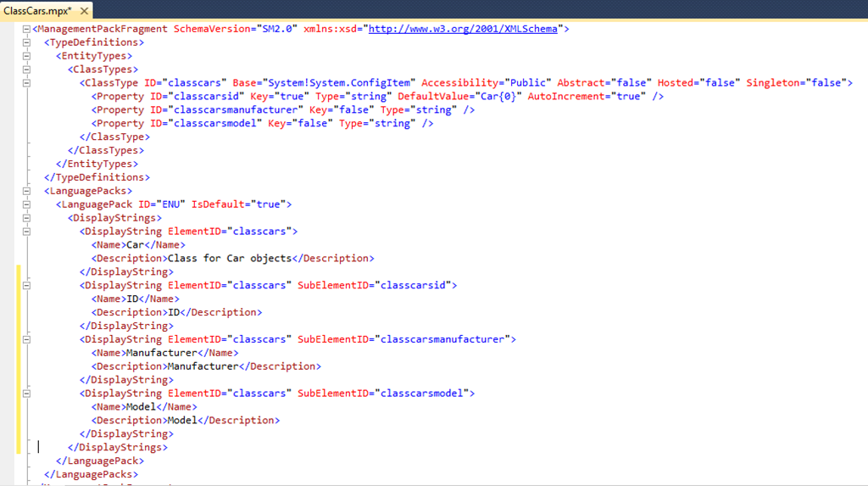This screenshot has width=868, height=486.
Task: Click the System!System.ConfigItem base value
Action: (339, 83)
